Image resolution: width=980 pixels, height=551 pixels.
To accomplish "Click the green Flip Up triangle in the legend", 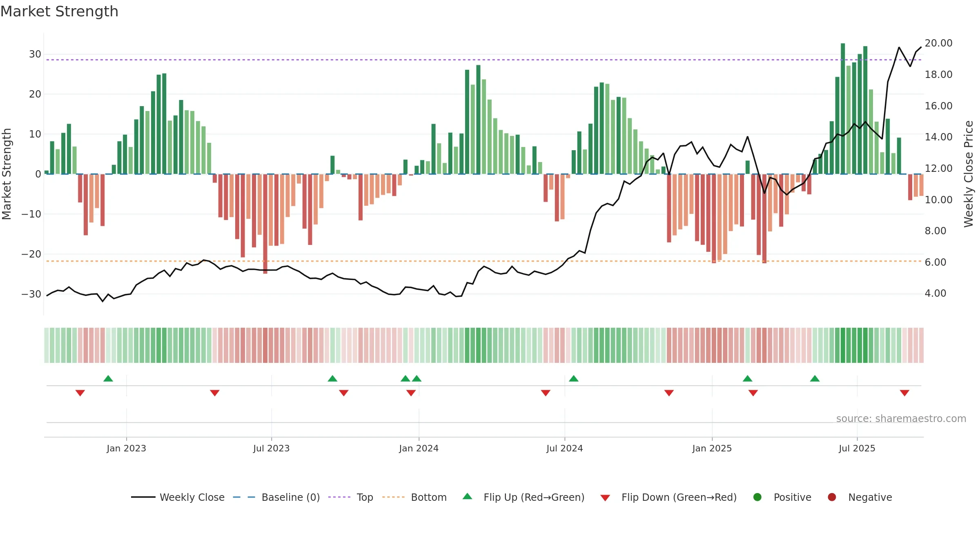I will point(467,496).
